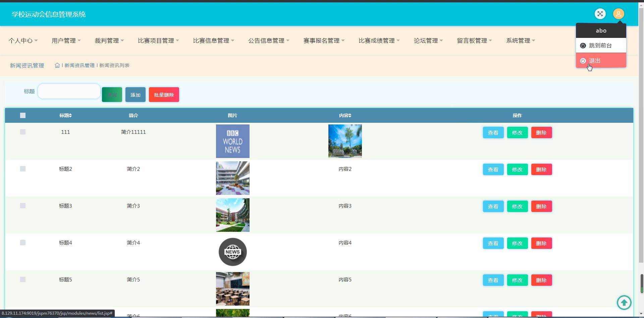This screenshot has height=318, width=644.
Task: Click the green search button beside title field
Action: click(112, 95)
